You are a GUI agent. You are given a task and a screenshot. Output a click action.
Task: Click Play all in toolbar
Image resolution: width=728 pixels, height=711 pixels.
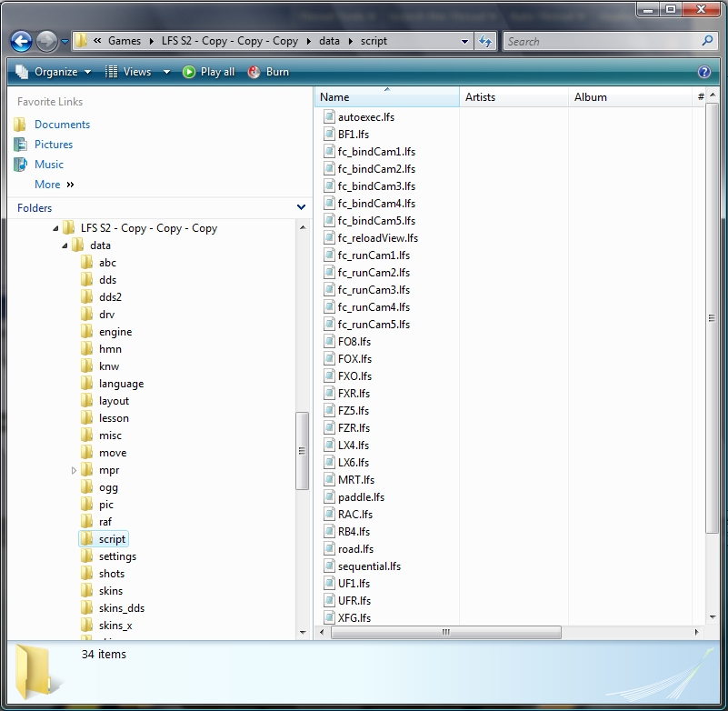coord(209,72)
